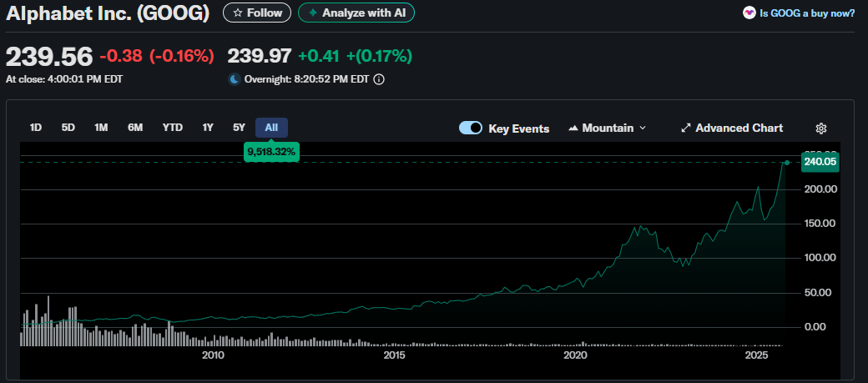Viewport: 868px width, 383px height.
Task: Click the green dot at chart line end
Action: (x=786, y=162)
